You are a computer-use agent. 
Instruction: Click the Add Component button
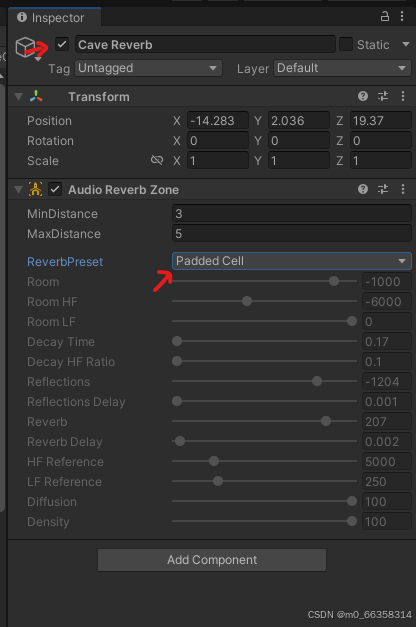coord(212,560)
